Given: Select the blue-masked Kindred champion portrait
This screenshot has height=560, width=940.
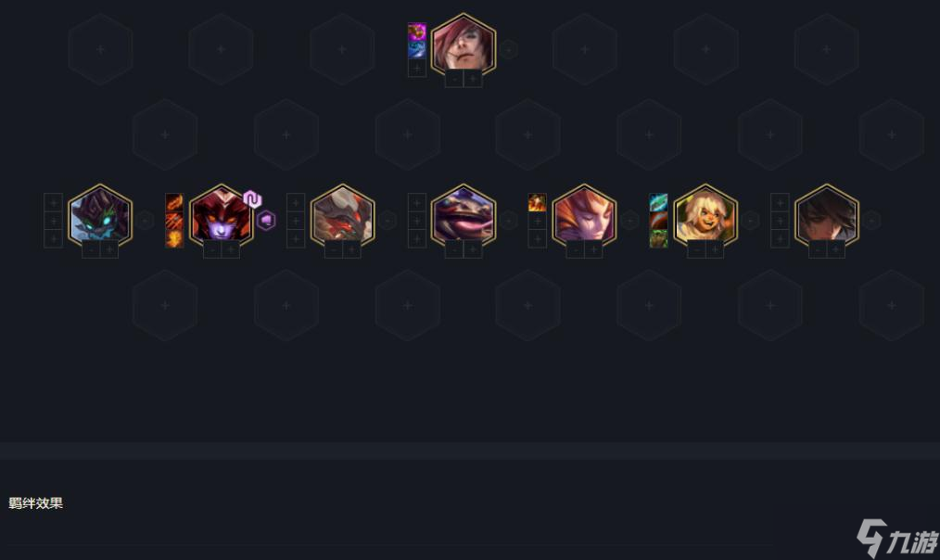Looking at the screenshot, I should pos(100,216).
